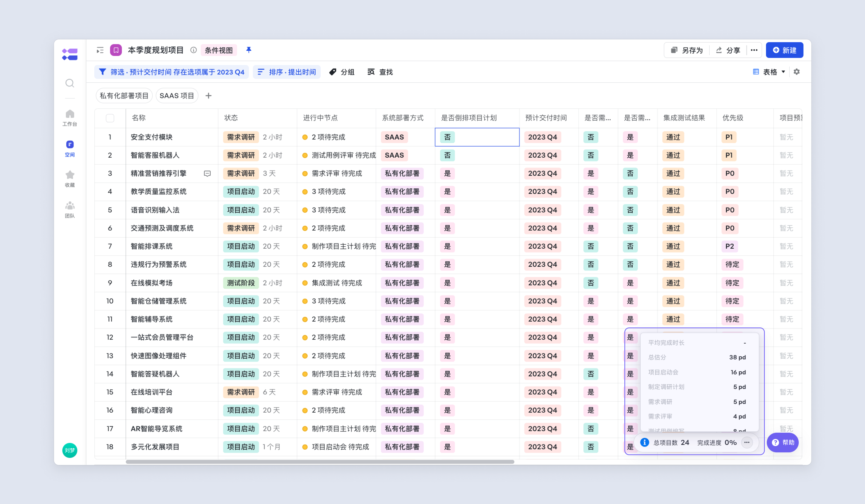This screenshot has width=865, height=504.
Task: Open status dropdown for 安全支付模块
Action: pyautogui.click(x=241, y=137)
